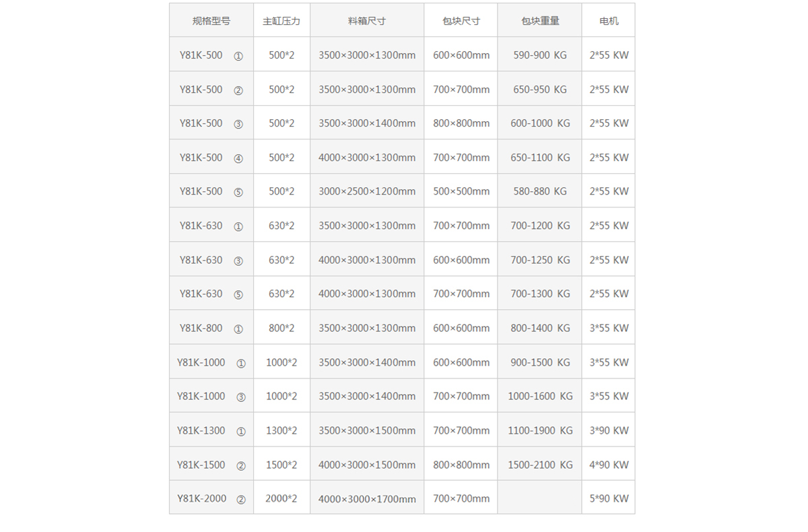Select the 4000×3000×1700mm bin size cell
Image resolution: width=808 pixels, height=532 pixels.
(367, 499)
